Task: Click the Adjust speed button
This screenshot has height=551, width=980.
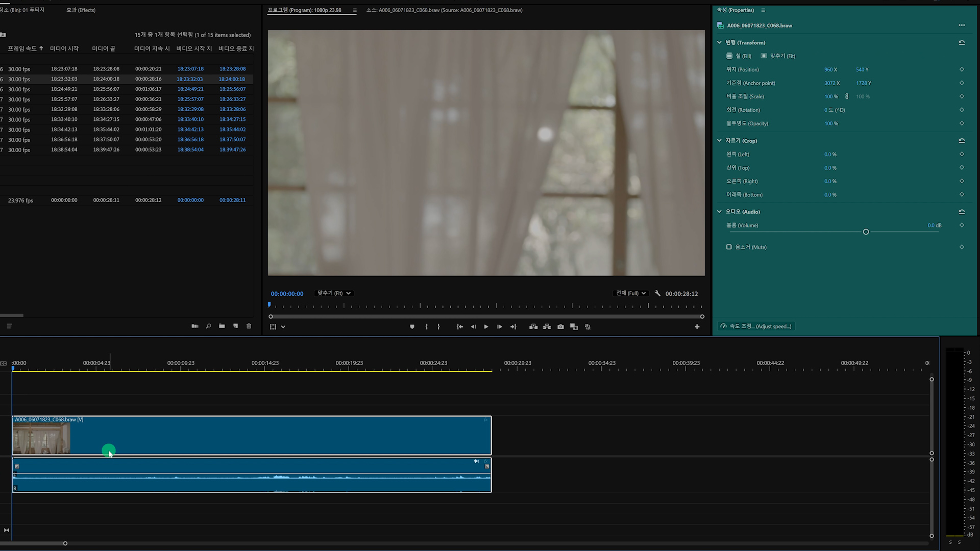Action: 756,327
